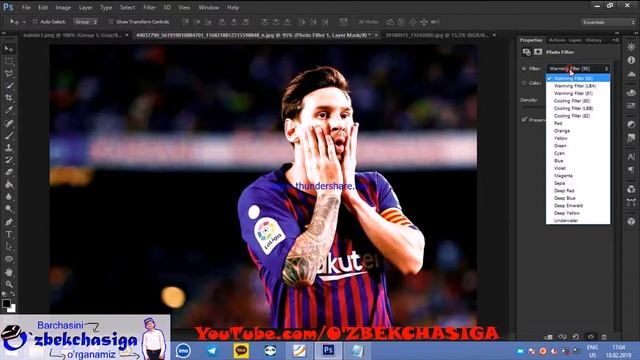Switch to the History panel tab
Image resolution: width=640 pixels, height=360 pixels.
coord(593,40)
